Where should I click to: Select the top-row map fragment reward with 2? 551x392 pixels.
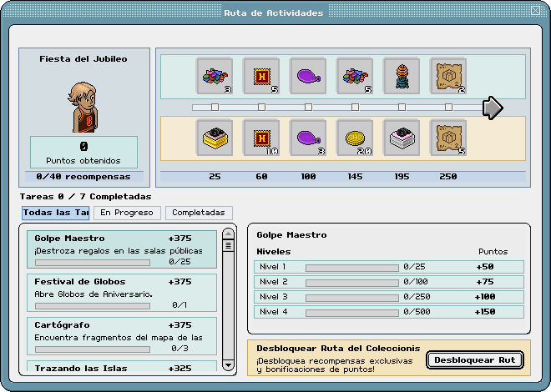click(x=448, y=76)
